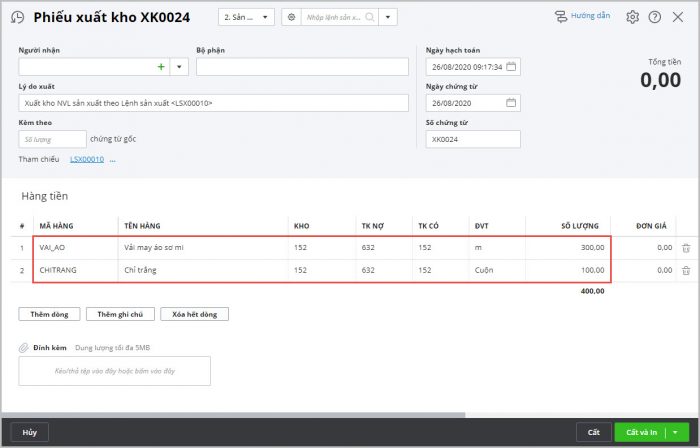Open reference link LSX00010

[86, 159]
